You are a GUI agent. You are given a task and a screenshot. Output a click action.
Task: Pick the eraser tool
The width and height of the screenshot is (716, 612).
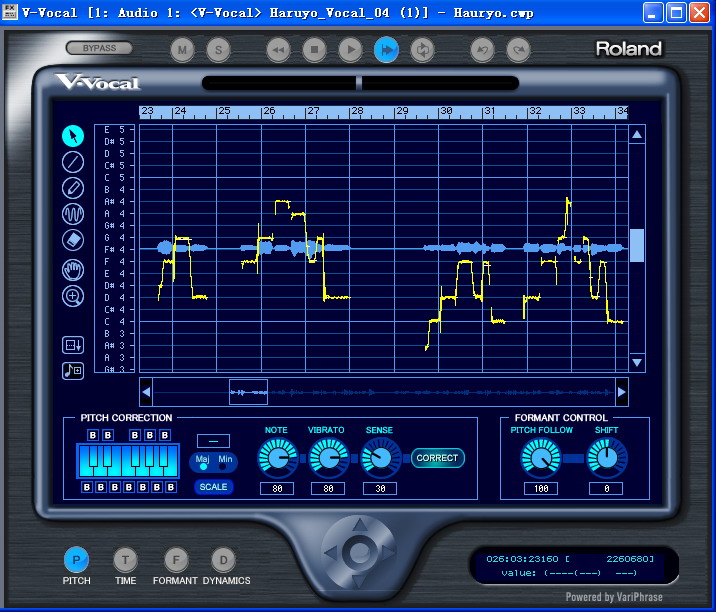[73, 240]
